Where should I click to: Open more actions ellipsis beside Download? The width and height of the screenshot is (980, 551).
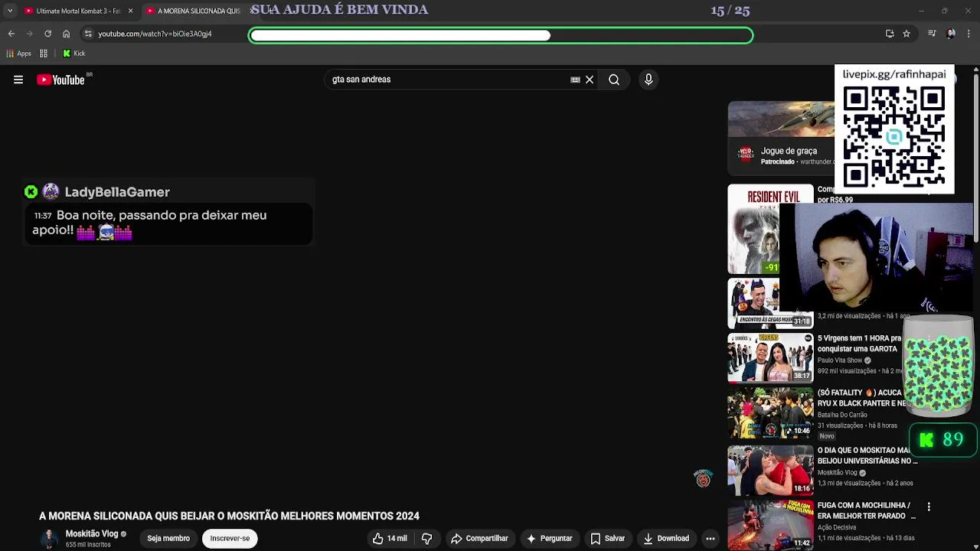click(710, 539)
